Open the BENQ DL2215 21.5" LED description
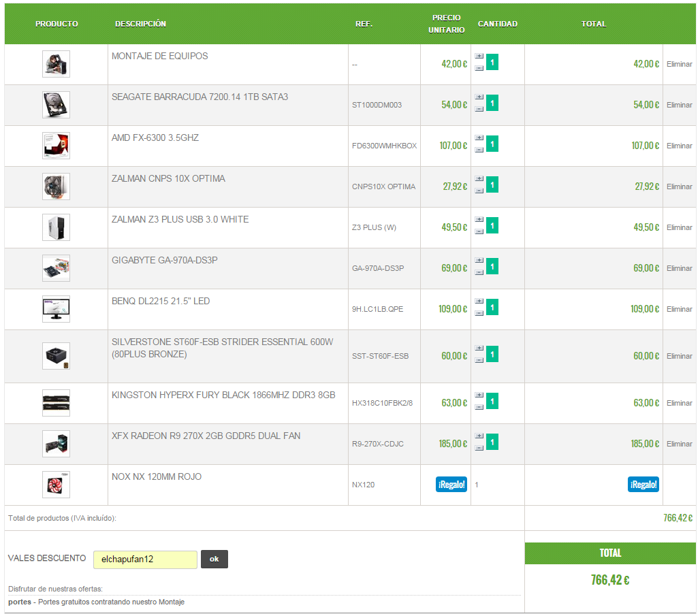The height and width of the screenshot is (616, 700). (x=160, y=302)
